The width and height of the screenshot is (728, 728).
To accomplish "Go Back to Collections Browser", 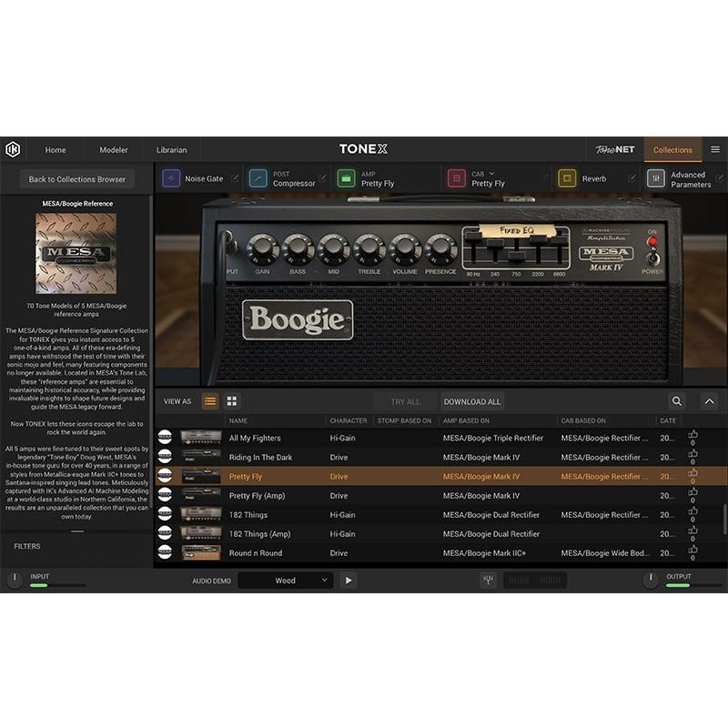I will pyautogui.click(x=77, y=179).
